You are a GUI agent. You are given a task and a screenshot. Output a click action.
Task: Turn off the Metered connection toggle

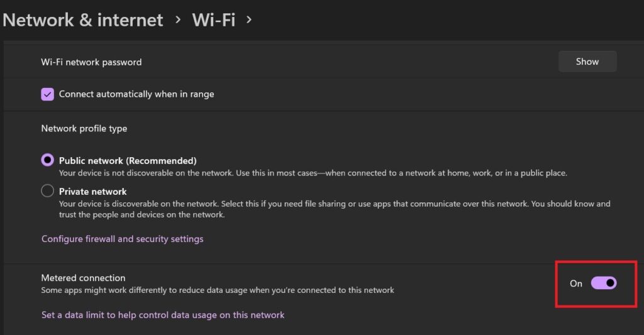click(x=604, y=283)
